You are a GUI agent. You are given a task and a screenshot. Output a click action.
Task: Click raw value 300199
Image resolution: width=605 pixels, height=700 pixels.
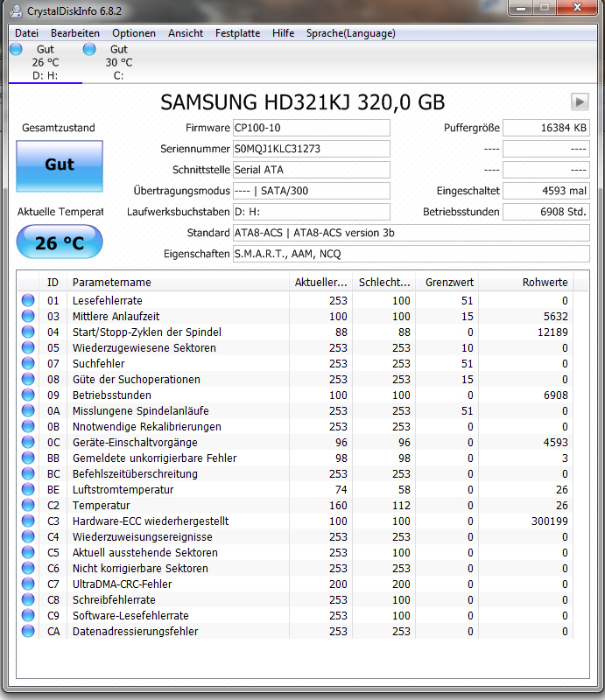pos(549,521)
